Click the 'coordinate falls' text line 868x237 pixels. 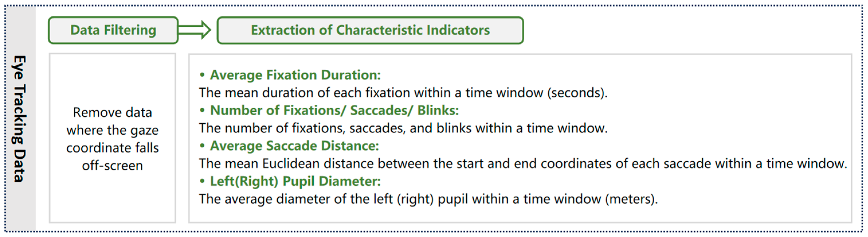tap(113, 148)
